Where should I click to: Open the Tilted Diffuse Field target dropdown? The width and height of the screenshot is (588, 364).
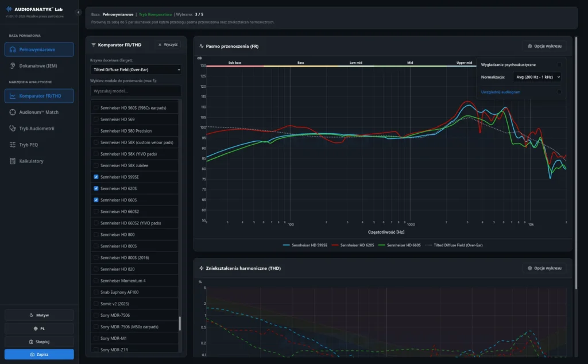point(136,69)
